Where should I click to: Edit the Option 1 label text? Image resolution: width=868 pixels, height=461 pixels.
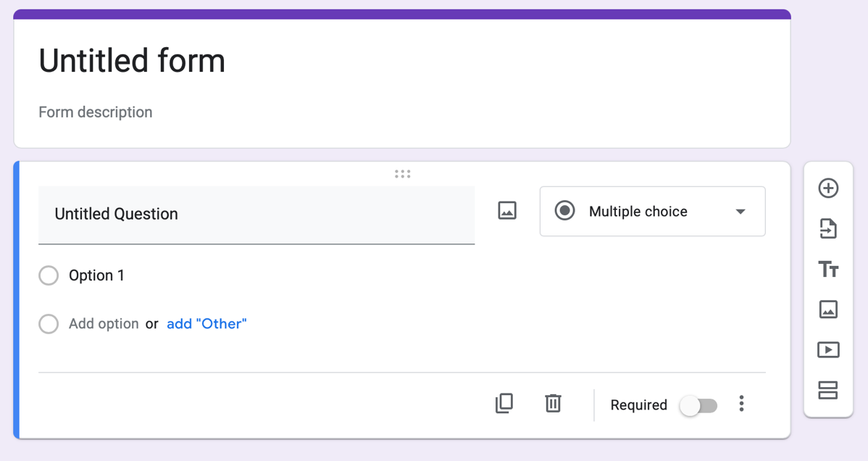(x=97, y=275)
